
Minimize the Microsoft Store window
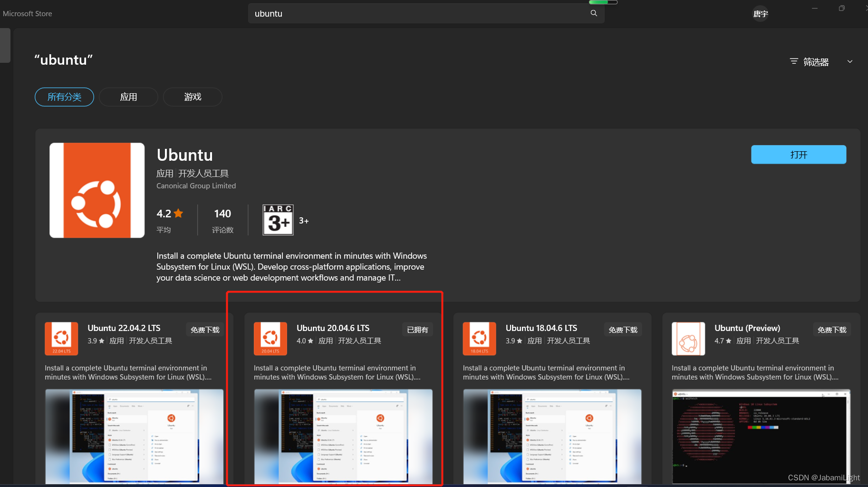[815, 8]
